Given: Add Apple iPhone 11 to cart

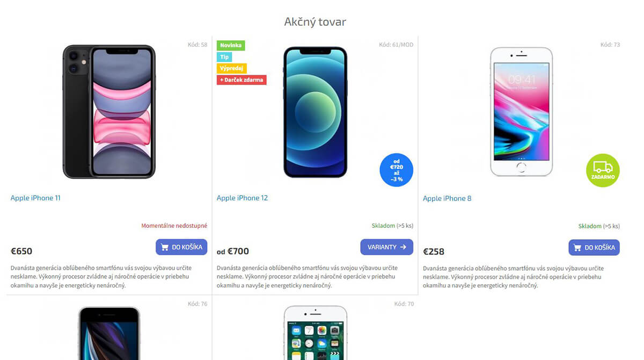Looking at the screenshot, I should click(181, 247).
